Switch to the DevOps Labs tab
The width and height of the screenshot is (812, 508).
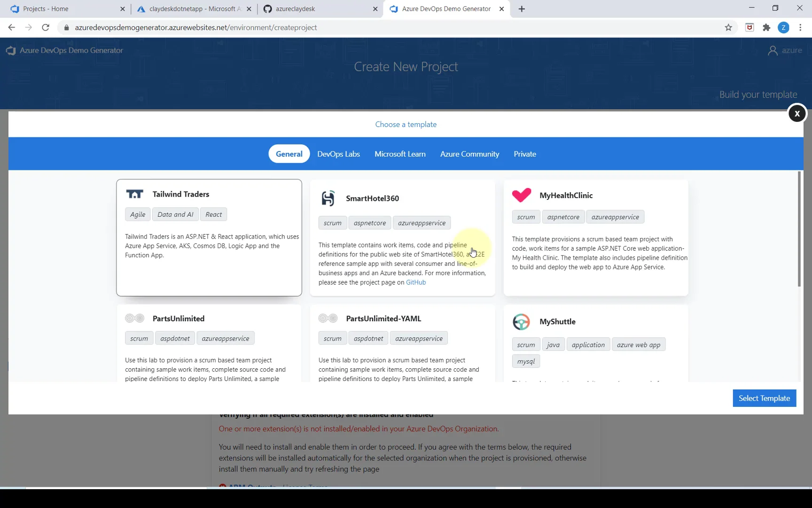[x=338, y=154]
